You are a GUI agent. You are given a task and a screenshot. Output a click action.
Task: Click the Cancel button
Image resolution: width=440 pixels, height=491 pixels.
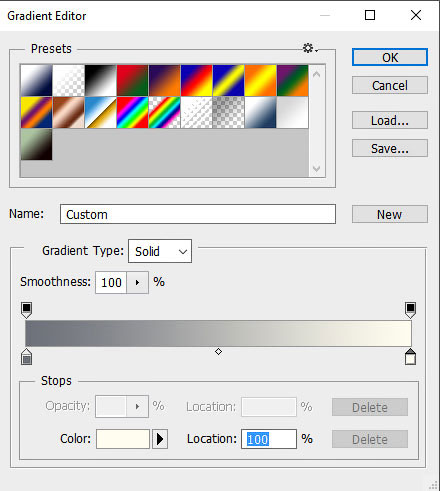pyautogui.click(x=390, y=85)
